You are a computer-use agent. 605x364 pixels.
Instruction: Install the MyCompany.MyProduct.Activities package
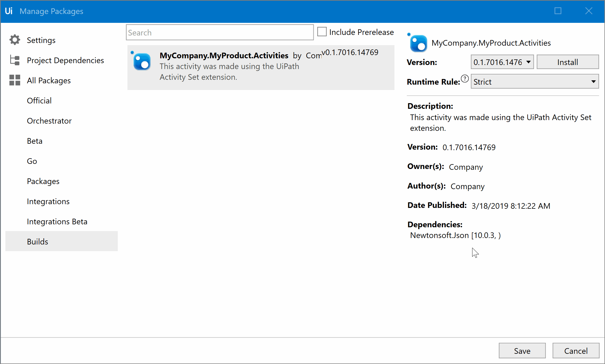pyautogui.click(x=567, y=62)
